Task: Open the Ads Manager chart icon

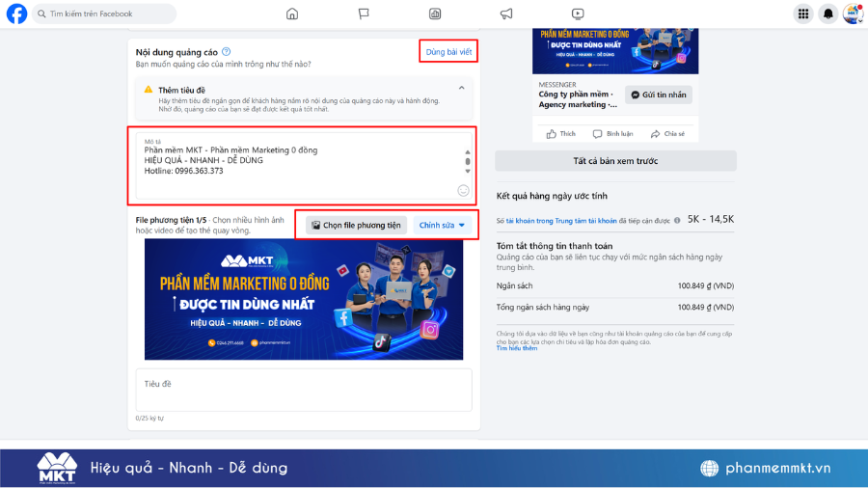Action: (435, 14)
